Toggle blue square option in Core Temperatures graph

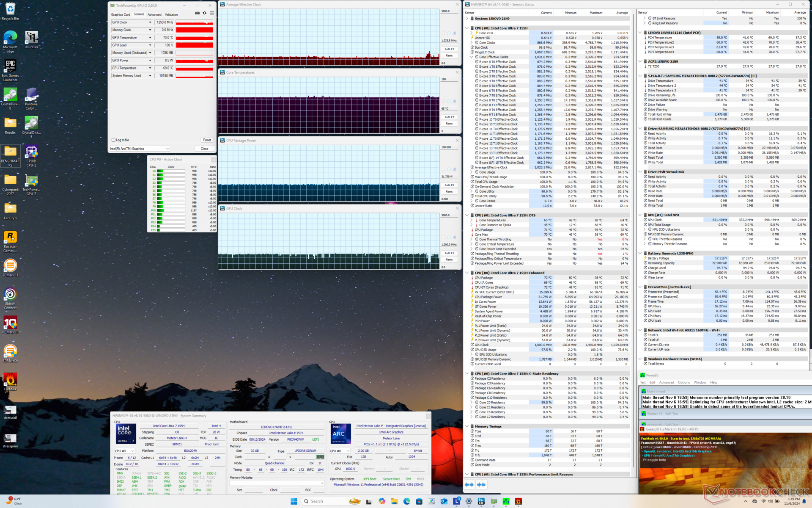click(455, 102)
